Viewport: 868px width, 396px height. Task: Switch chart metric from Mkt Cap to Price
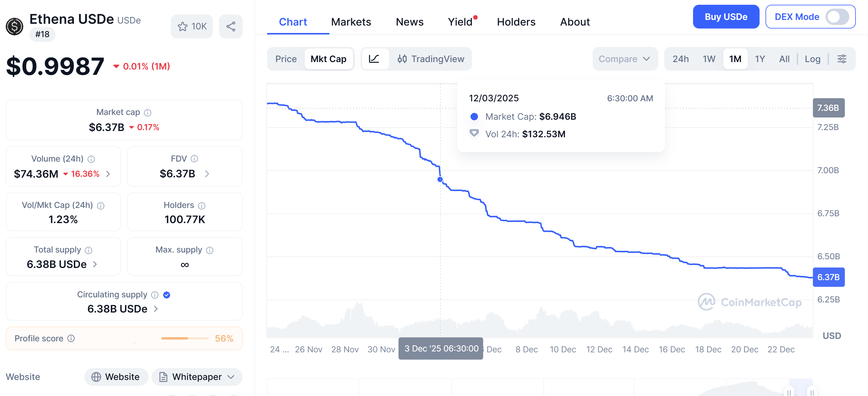[x=286, y=59]
